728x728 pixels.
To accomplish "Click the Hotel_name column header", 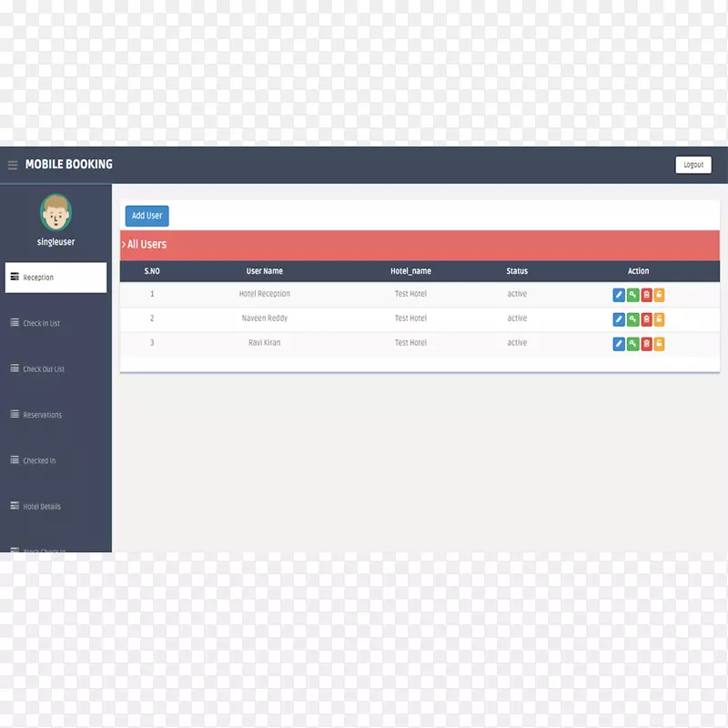I will (410, 271).
